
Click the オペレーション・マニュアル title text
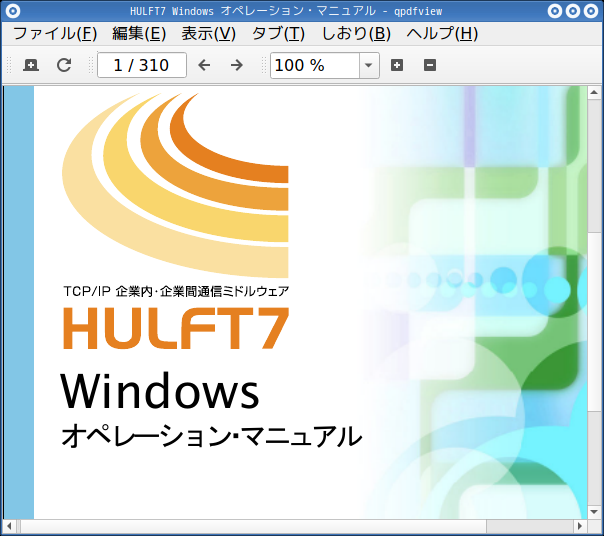click(211, 436)
